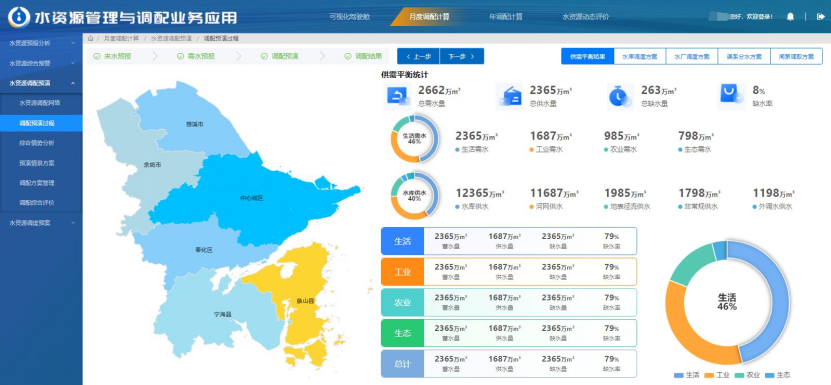Click the 总缺水量 stopwatch icon
This screenshot has height=385, width=831.
(620, 97)
